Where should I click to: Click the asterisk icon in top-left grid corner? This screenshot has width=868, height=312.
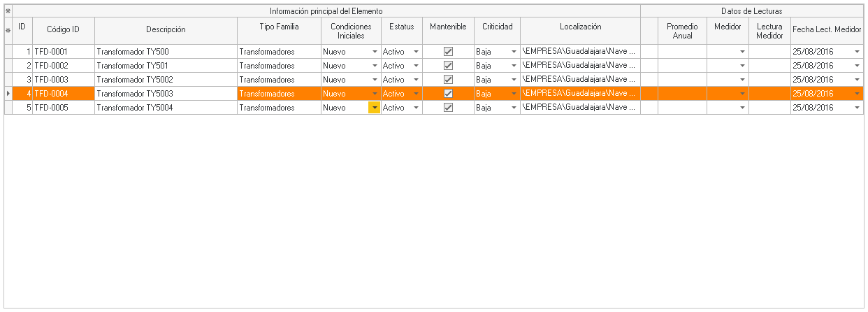pyautogui.click(x=8, y=11)
